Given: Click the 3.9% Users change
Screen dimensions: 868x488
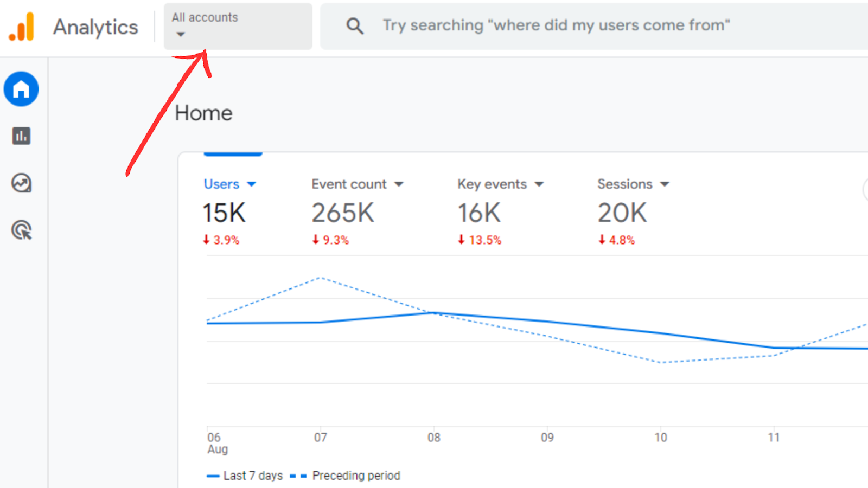Looking at the screenshot, I should pyautogui.click(x=221, y=240).
